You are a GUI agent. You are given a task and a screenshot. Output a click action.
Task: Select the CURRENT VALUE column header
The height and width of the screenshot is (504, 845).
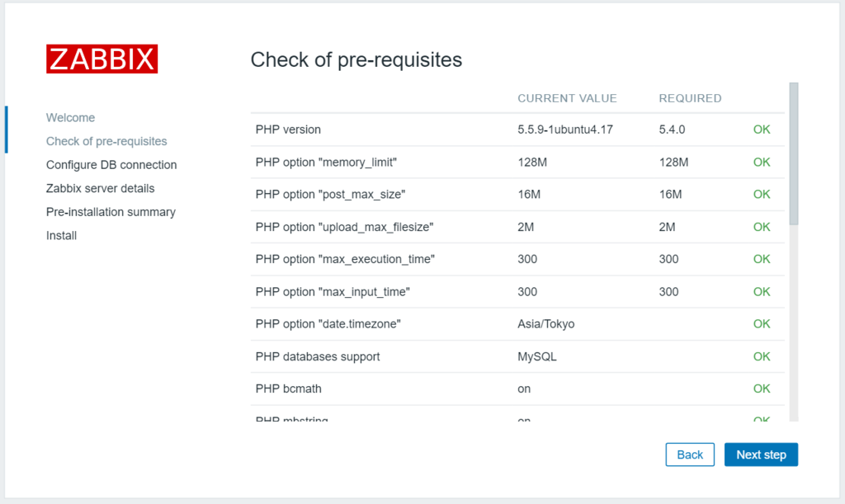567,98
